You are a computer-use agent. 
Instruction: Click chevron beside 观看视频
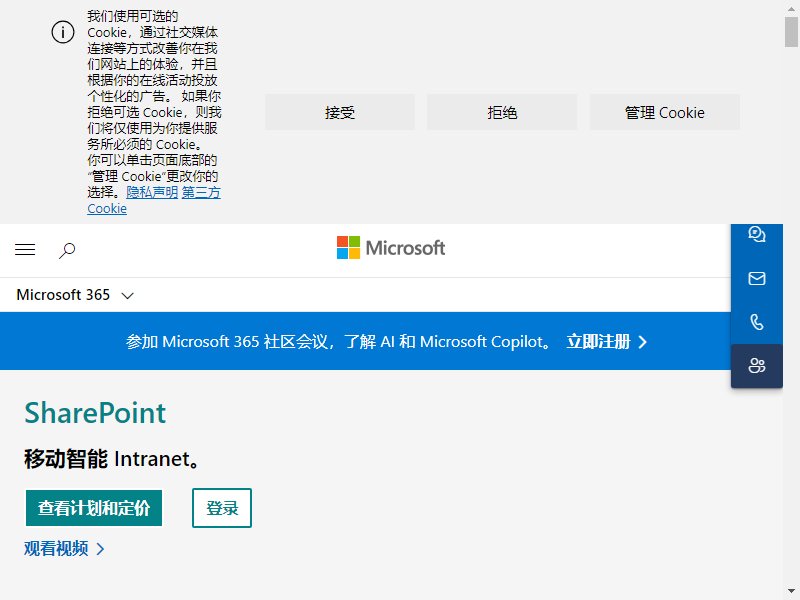click(x=100, y=549)
